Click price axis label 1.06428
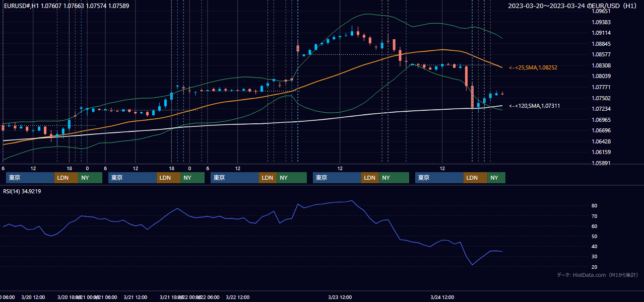The image size is (644, 302). tap(601, 141)
